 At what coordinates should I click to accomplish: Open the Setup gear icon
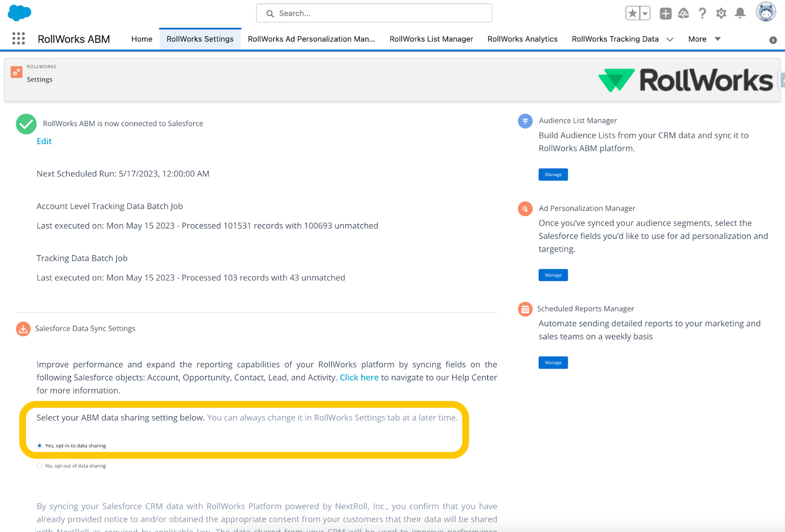721,13
